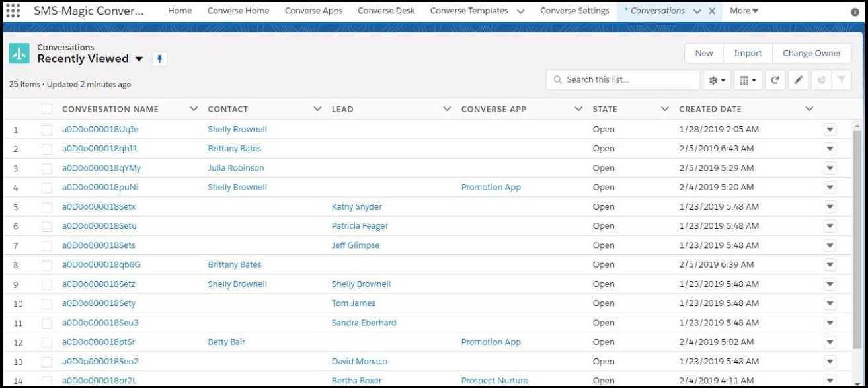Viewport: 868px width, 388px height.
Task: Open conversation a0D0o000018qYMy
Action: pos(101,168)
